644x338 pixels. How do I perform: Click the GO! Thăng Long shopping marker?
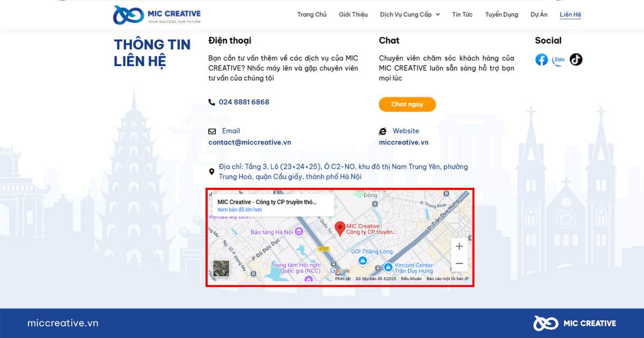(x=363, y=261)
